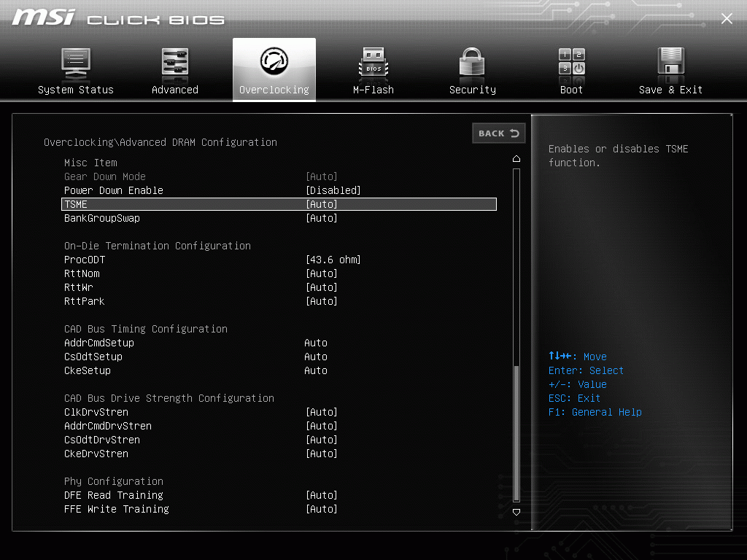This screenshot has height=560, width=747.
Task: Click the scroll down arrow
Action: pyautogui.click(x=516, y=512)
